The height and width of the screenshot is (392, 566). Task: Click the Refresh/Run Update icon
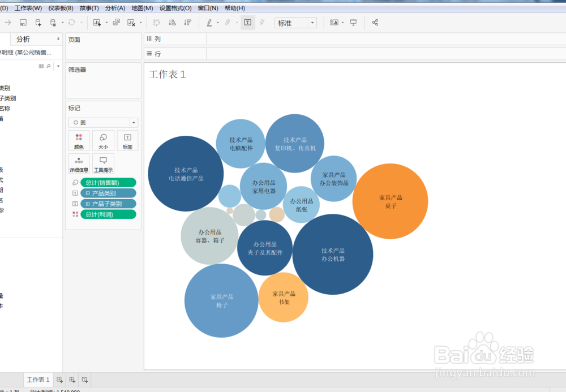[x=71, y=23]
